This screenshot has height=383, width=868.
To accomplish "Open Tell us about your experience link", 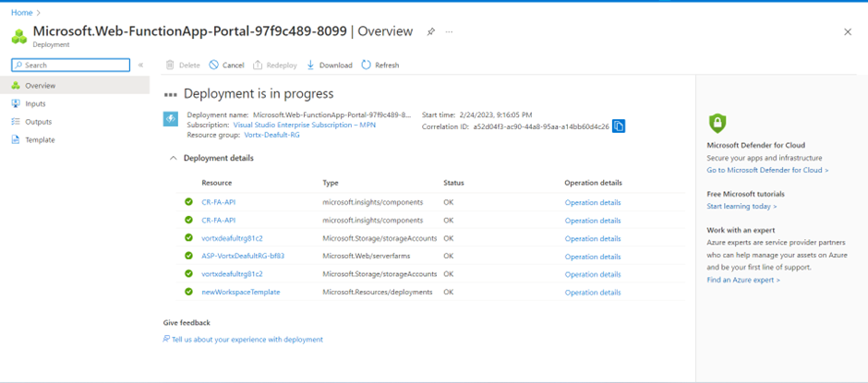I will point(247,340).
